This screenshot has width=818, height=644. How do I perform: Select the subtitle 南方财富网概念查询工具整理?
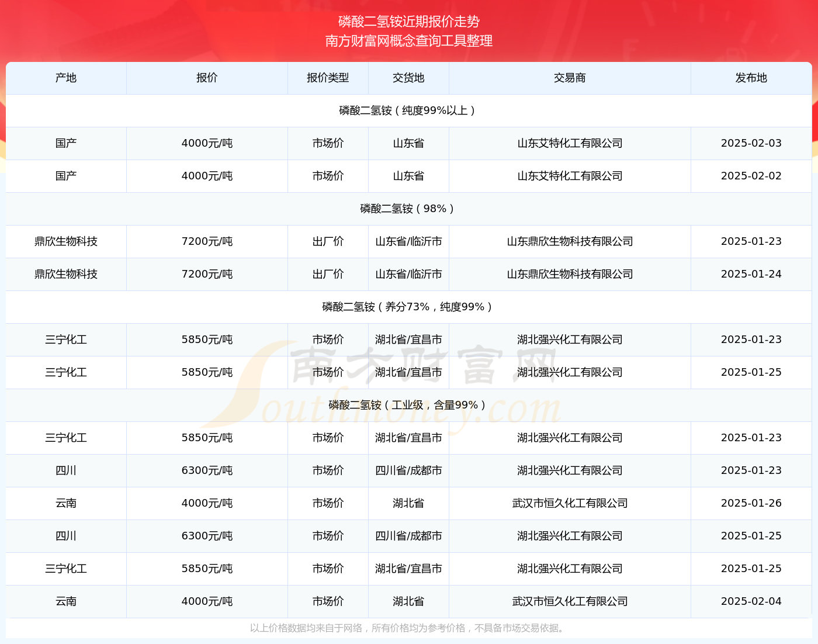(x=409, y=41)
